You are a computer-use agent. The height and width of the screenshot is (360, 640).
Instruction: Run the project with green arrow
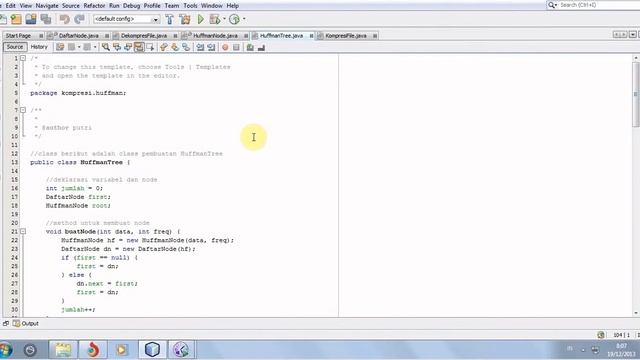200,19
